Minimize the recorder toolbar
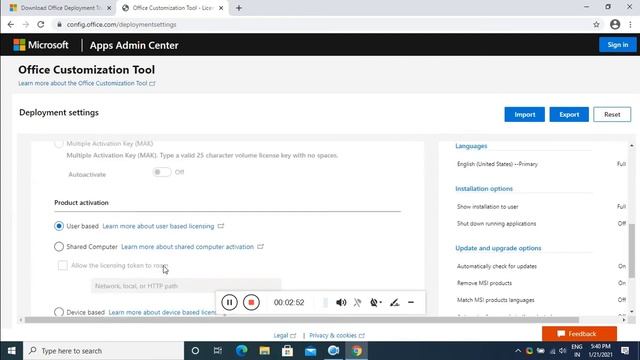 [411, 302]
